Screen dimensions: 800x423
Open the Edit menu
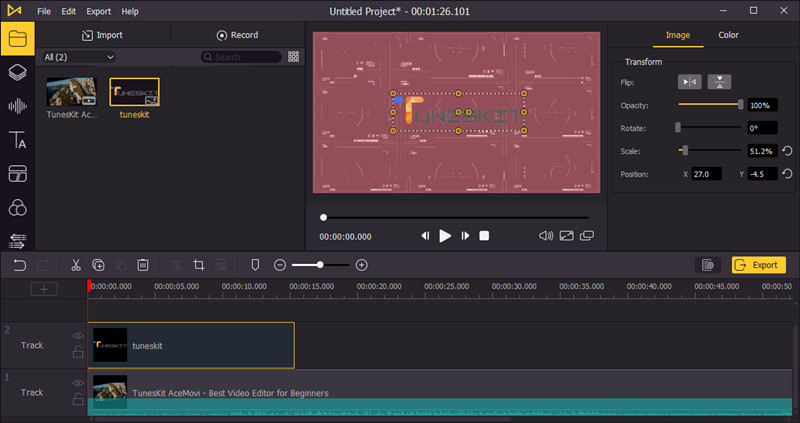coord(68,11)
